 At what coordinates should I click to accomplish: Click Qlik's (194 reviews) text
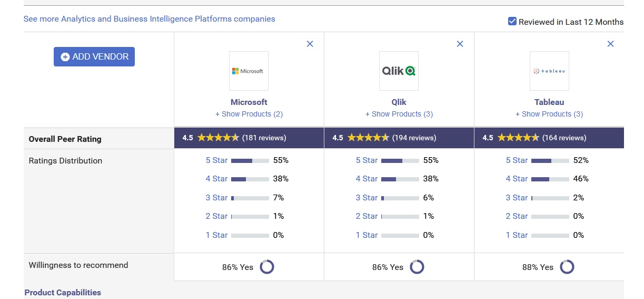coord(414,138)
